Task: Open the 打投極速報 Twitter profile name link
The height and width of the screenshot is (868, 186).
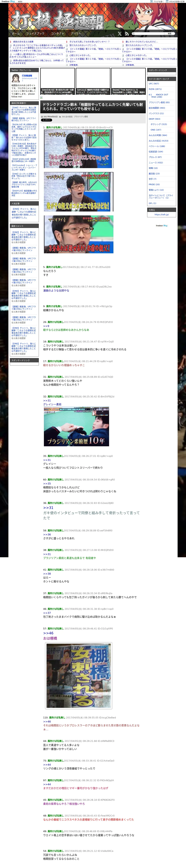Action: click(27, 76)
